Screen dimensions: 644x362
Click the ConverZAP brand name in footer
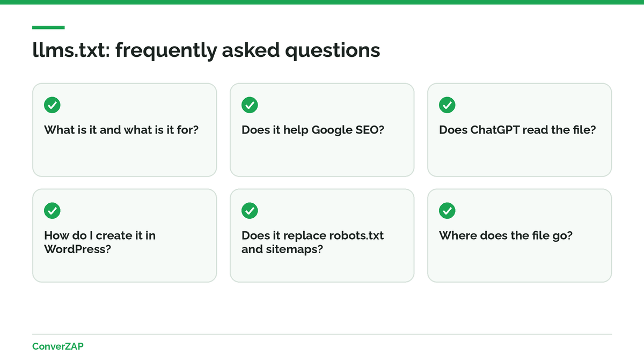[x=58, y=346]
